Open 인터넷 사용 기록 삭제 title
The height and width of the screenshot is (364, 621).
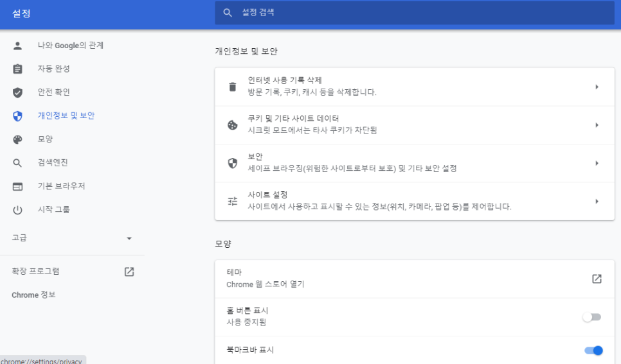(x=285, y=80)
